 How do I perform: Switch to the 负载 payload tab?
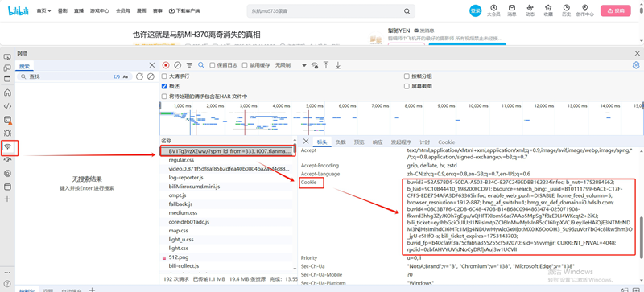coord(341,142)
